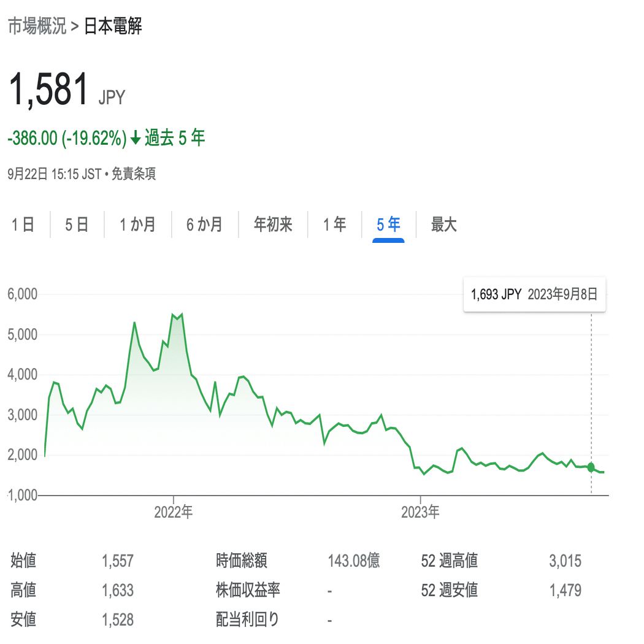Image resolution: width=644 pixels, height=644 pixels.
Task: Select the 5 年 range tab
Action: [388, 224]
